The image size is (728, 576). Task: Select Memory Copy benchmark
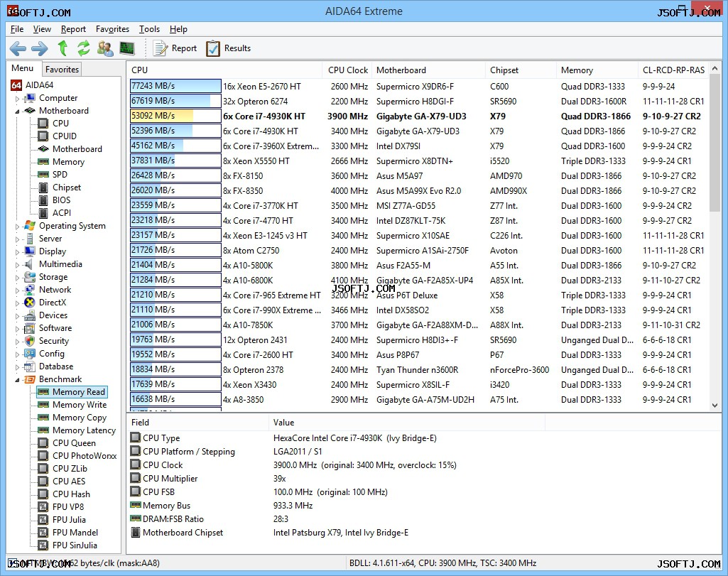tap(72, 418)
